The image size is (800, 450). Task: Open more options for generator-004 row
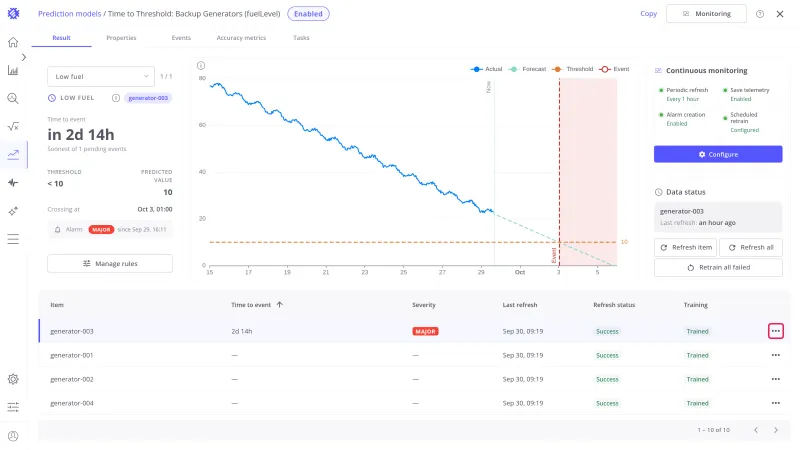776,403
